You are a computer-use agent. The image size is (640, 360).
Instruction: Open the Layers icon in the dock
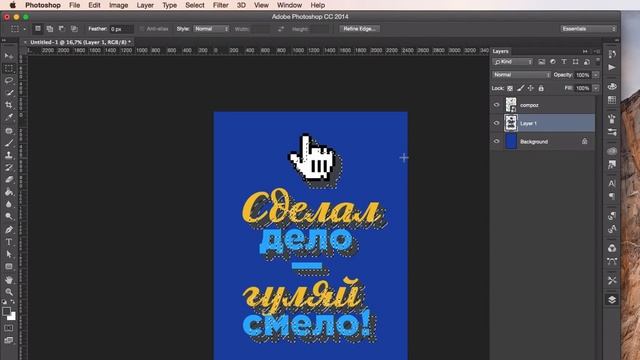pyautogui.click(x=611, y=300)
